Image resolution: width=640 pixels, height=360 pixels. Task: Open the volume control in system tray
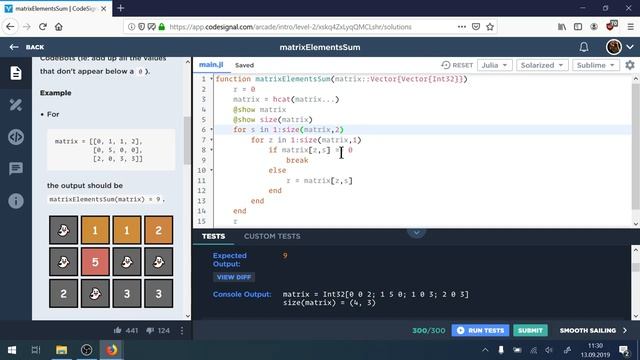549,350
